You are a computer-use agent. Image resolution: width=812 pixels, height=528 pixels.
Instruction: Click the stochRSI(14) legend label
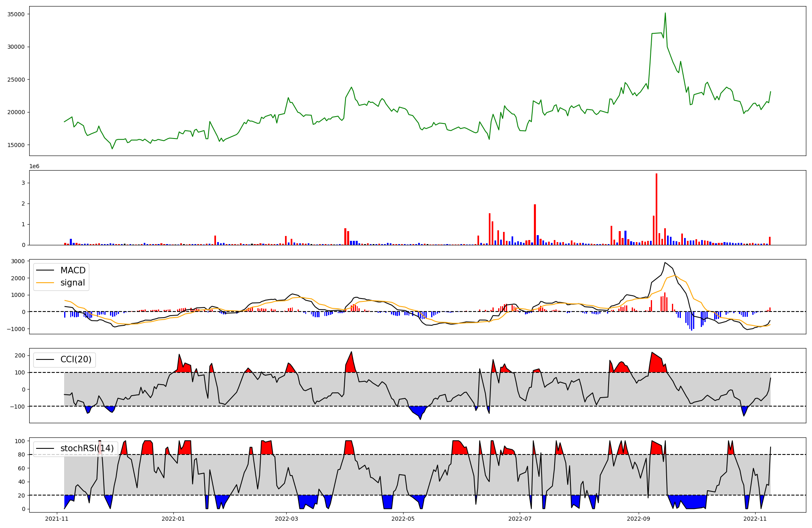point(87,448)
